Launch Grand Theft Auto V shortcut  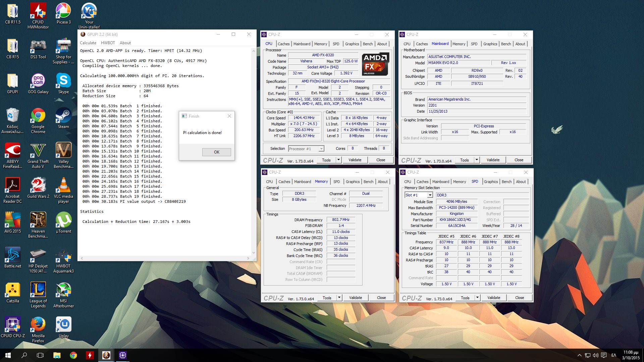click(x=38, y=156)
